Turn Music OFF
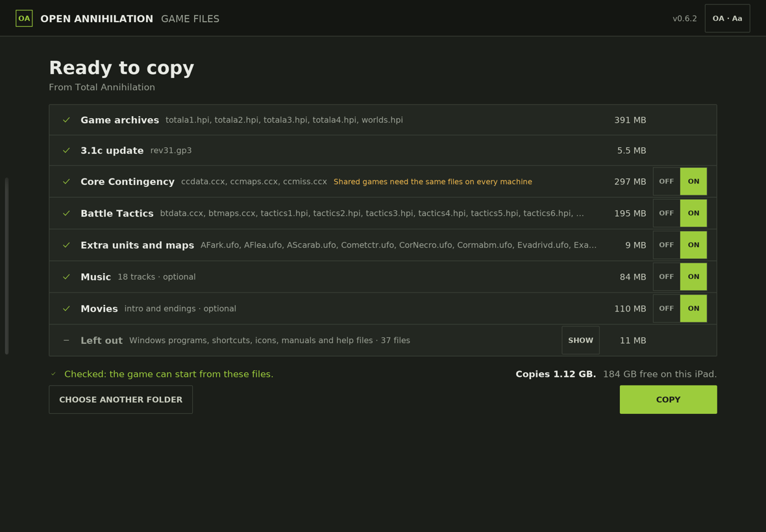The image size is (766, 532). click(x=666, y=277)
